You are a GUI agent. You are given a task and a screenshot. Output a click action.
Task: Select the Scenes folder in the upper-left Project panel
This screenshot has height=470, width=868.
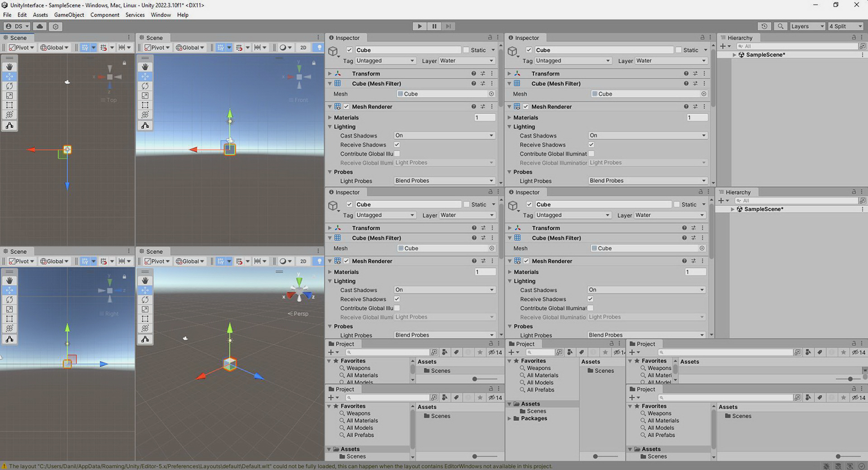tap(440, 371)
